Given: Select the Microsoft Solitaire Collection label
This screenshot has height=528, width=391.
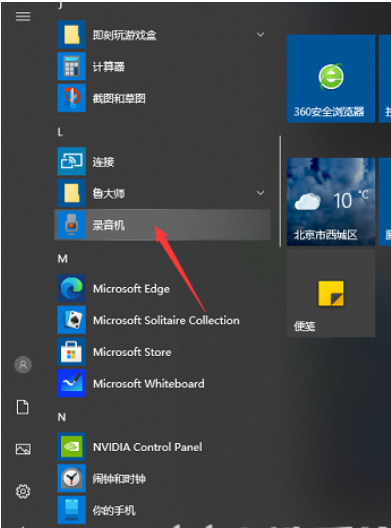Looking at the screenshot, I should coord(166,320).
